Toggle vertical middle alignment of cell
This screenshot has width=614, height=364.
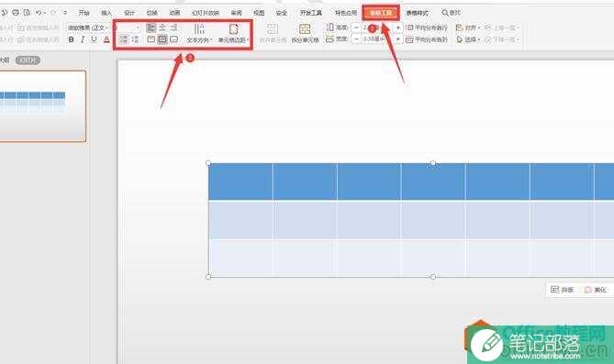pos(162,39)
